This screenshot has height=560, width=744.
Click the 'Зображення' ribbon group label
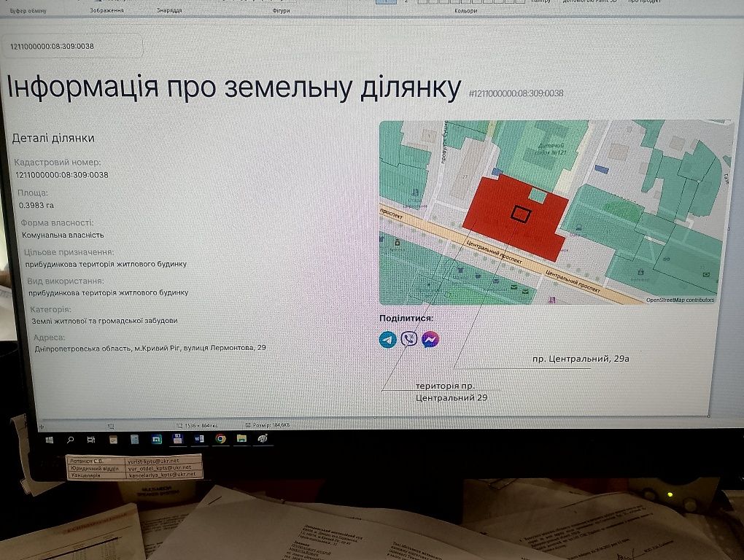tap(106, 10)
